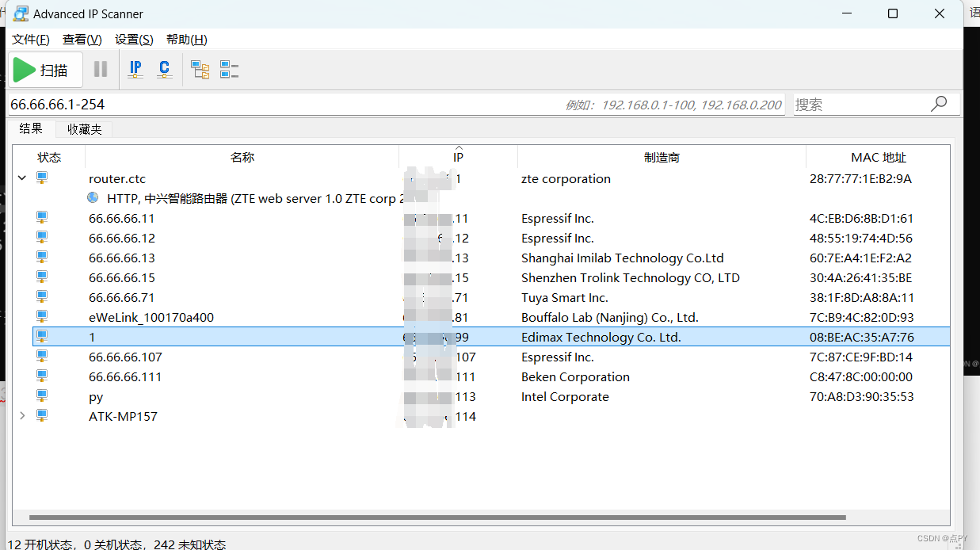Sort by the 制造商 column header
This screenshot has width=980, height=550.
(x=662, y=157)
